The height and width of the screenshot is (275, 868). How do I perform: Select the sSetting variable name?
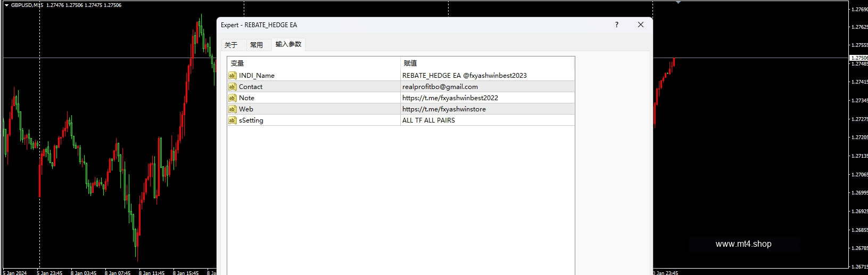click(x=251, y=120)
